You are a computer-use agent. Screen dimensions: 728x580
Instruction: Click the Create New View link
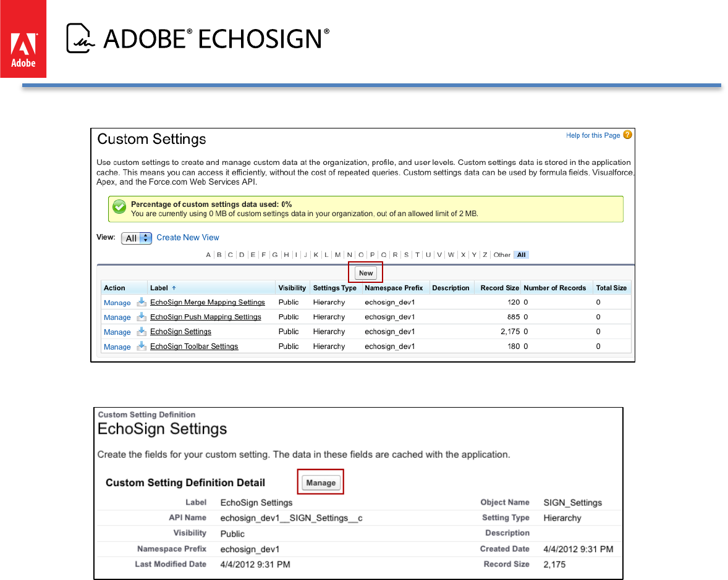click(x=188, y=238)
